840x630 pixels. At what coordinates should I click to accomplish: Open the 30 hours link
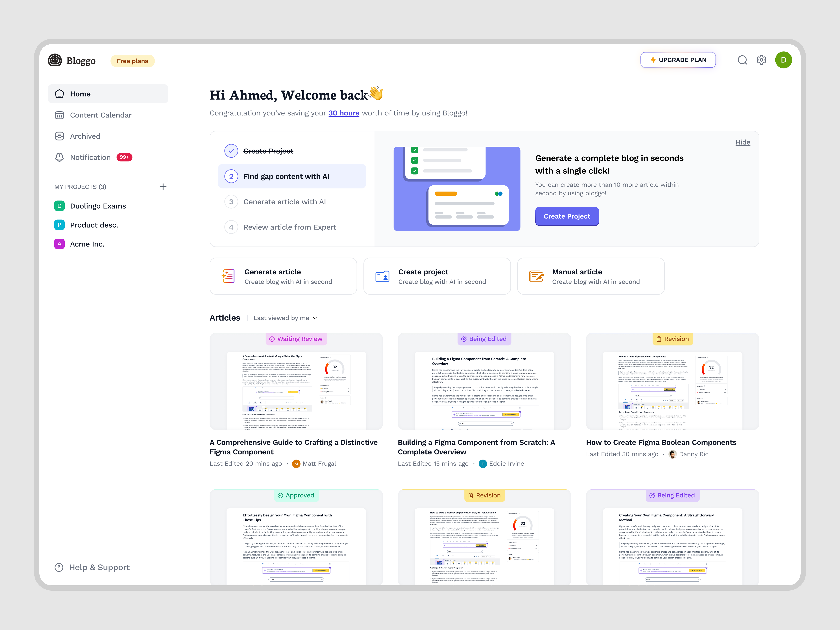coord(343,113)
